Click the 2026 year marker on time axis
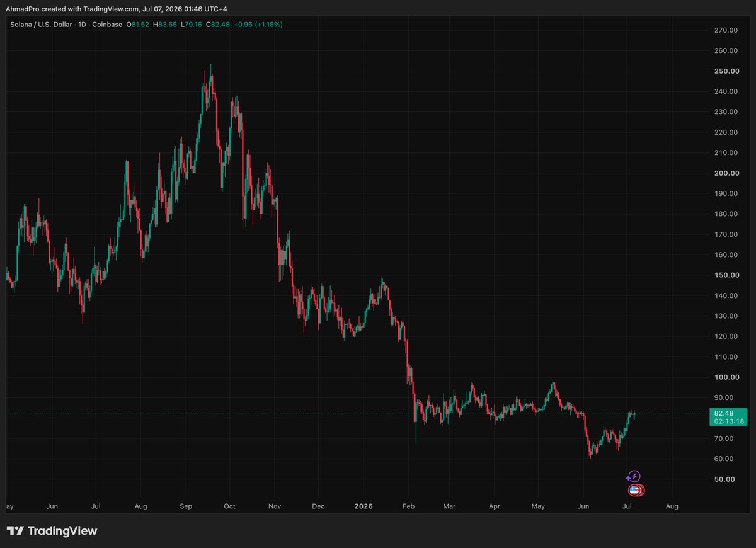The height and width of the screenshot is (548, 756). tap(364, 506)
